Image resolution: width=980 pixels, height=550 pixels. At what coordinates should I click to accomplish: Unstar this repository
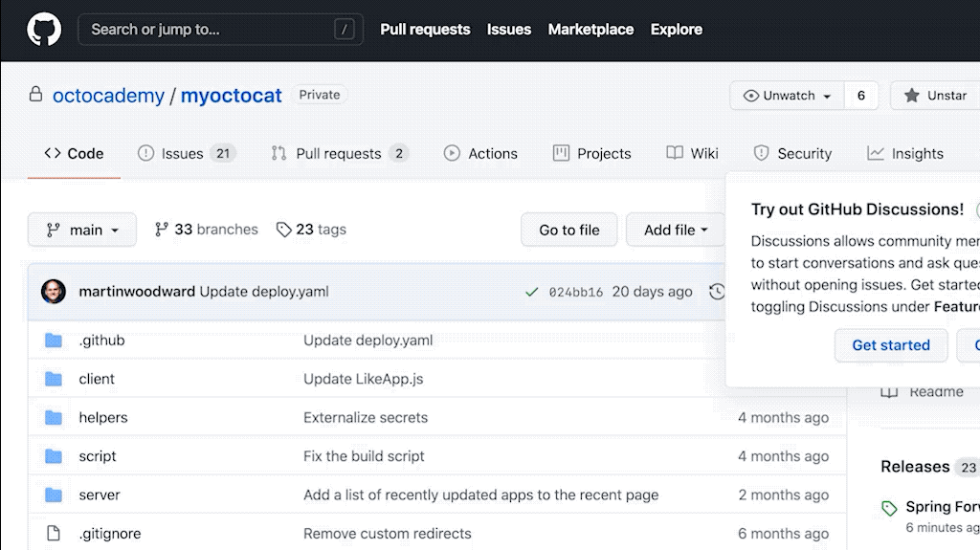pos(935,96)
